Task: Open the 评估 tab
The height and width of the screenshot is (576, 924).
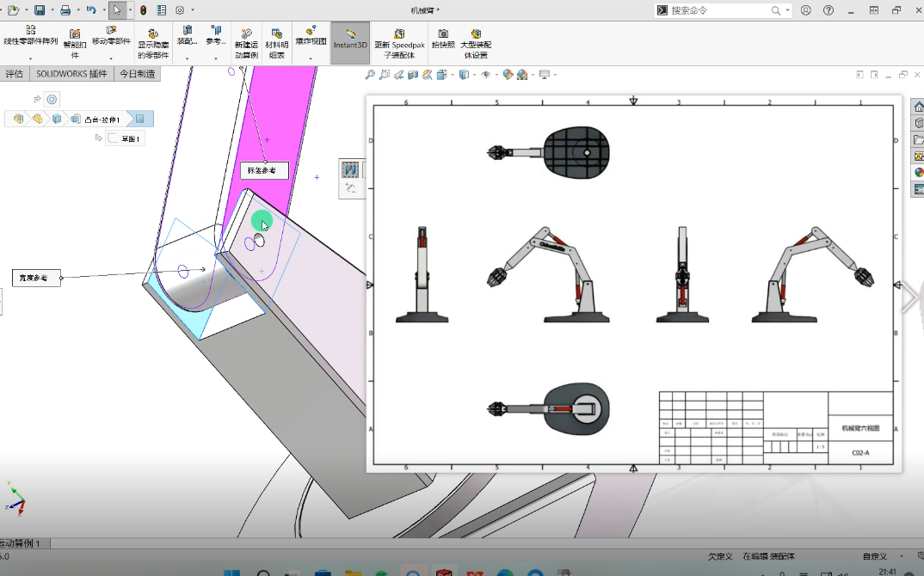Action: (15, 73)
